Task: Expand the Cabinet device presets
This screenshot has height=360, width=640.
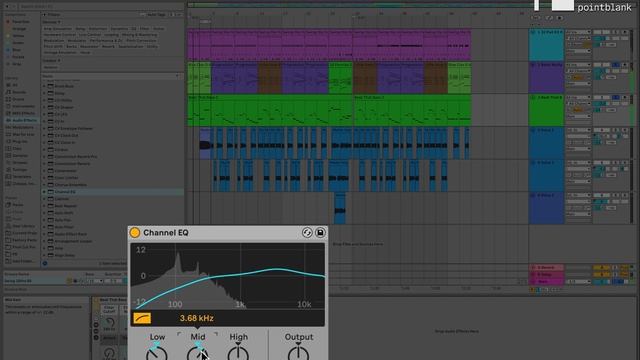Action: [44, 199]
